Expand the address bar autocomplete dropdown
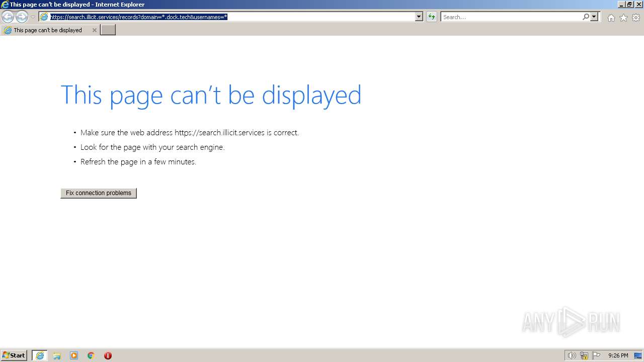Viewport: 644px width, 362px height. [419, 17]
